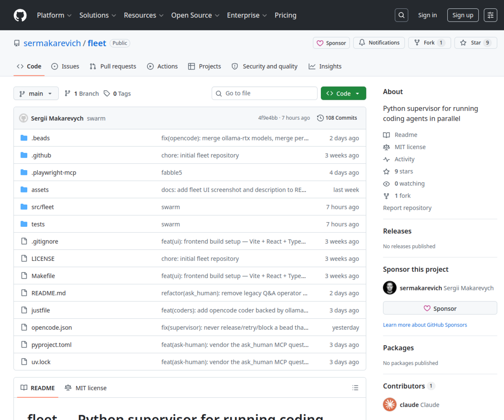Open pyproject.toml file
504x420 pixels.
(51, 345)
